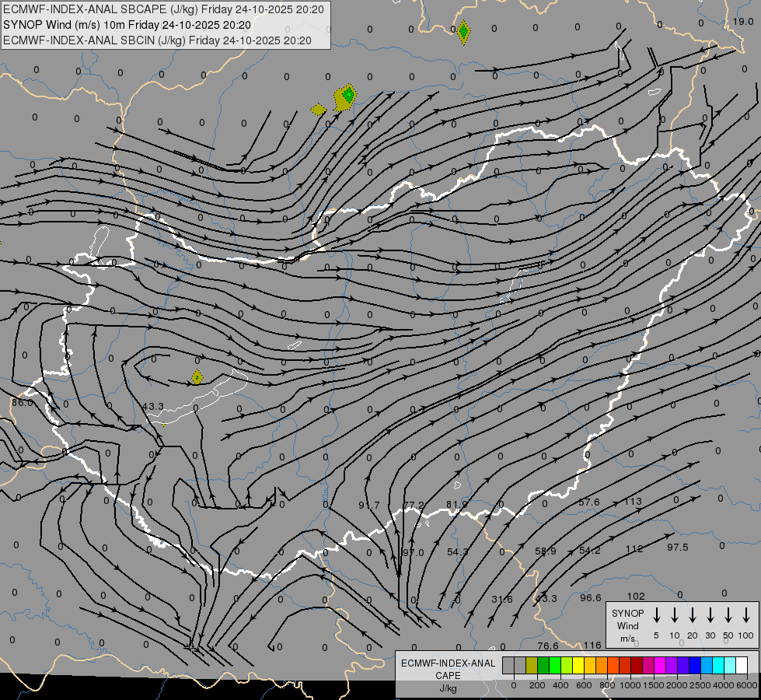This screenshot has width=761, height=700.
Task: Click the 200 tick label on the CAPE scale
Action: coord(537,685)
